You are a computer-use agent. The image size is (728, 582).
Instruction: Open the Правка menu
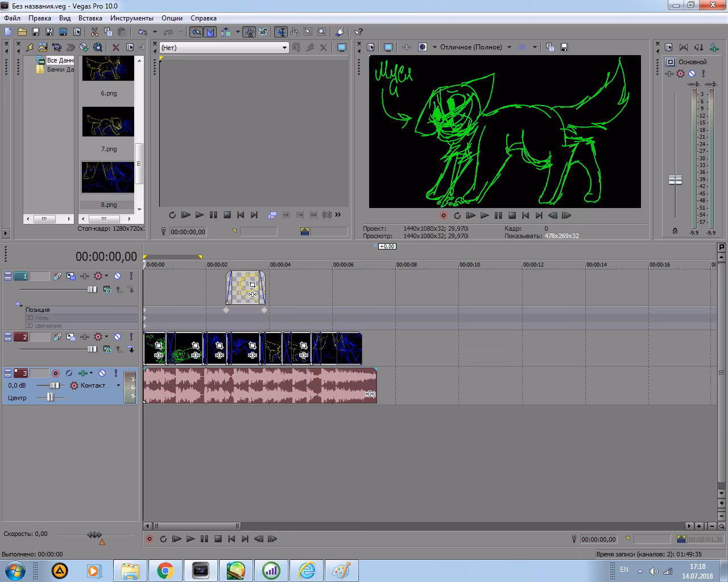(40, 18)
